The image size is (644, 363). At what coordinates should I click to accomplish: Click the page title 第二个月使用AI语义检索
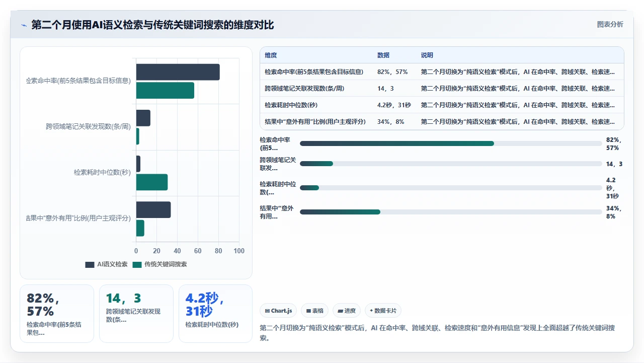click(x=152, y=25)
